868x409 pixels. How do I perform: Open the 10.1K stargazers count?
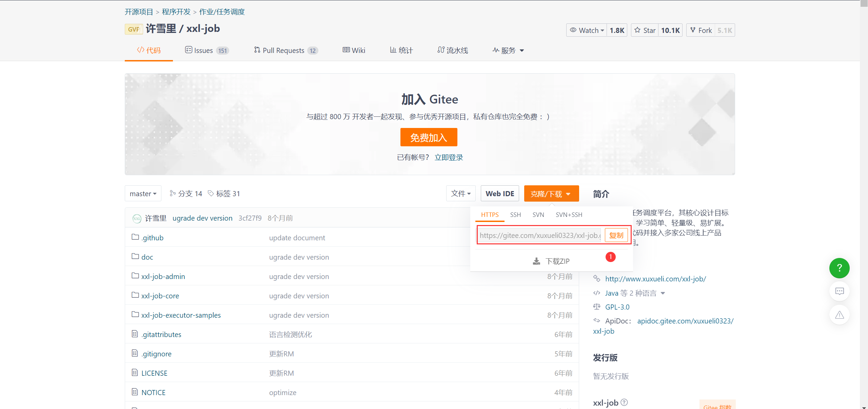click(670, 30)
